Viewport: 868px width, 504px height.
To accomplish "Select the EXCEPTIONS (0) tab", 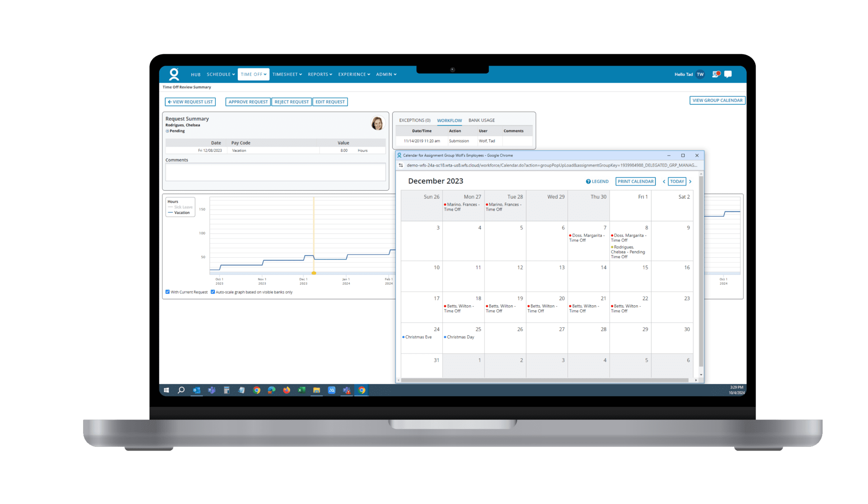I will point(415,120).
